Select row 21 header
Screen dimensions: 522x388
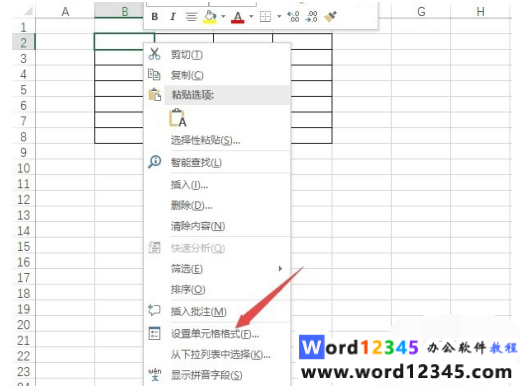pyautogui.click(x=23, y=340)
